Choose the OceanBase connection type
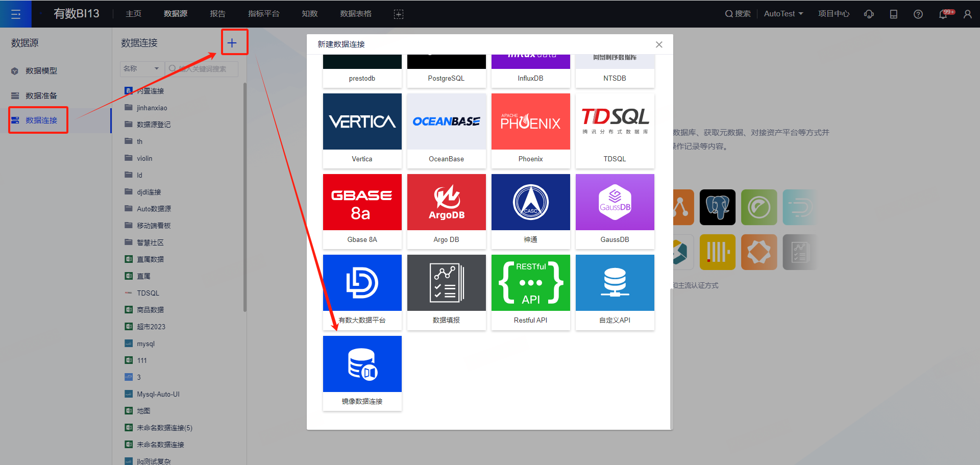 446,130
